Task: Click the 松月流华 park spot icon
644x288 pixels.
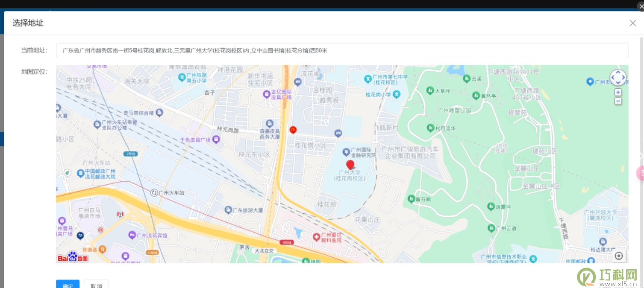Action: (430, 128)
